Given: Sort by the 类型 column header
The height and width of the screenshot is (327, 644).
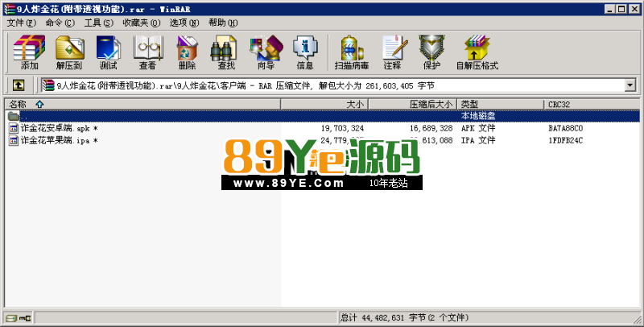Looking at the screenshot, I should [x=501, y=105].
